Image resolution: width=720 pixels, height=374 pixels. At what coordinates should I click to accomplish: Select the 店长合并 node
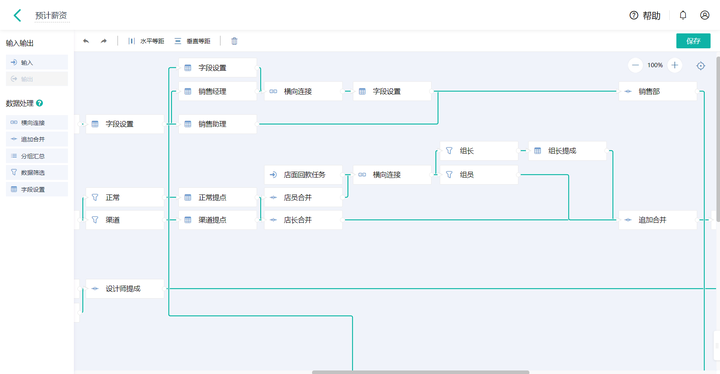[x=304, y=220]
